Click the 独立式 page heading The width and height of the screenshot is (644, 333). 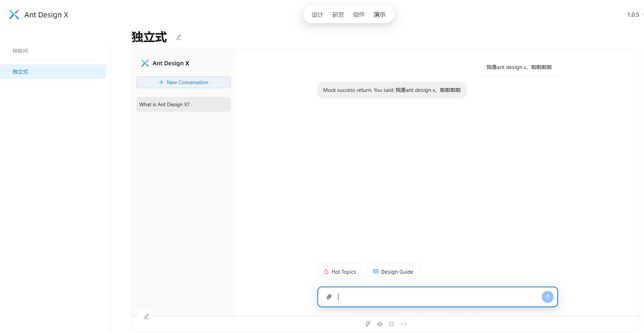[149, 37]
